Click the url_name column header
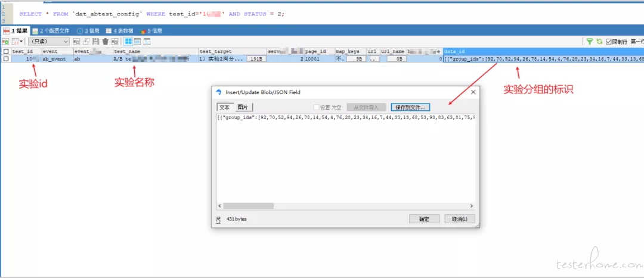 [x=392, y=52]
